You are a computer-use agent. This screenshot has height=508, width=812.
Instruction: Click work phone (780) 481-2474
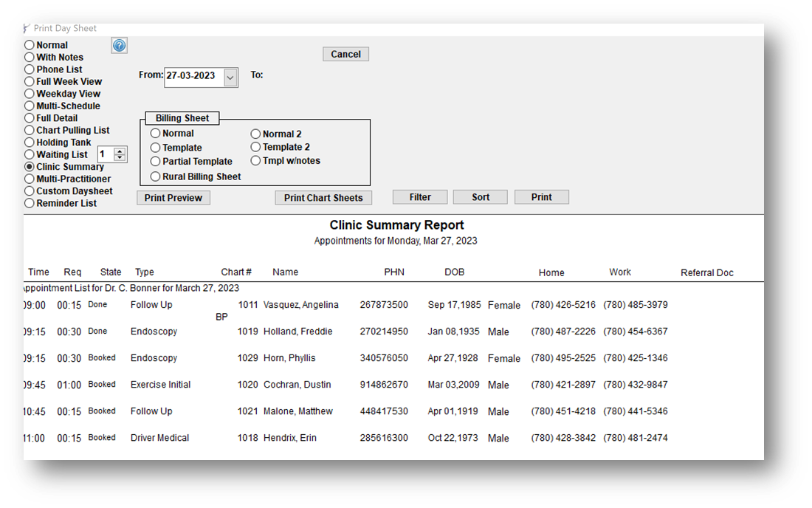(636, 438)
